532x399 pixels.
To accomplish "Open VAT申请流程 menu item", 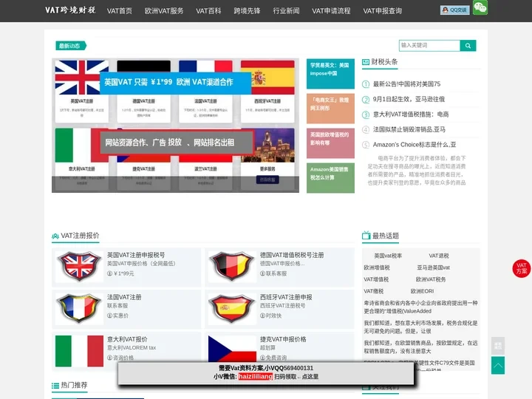I will coord(331,11).
